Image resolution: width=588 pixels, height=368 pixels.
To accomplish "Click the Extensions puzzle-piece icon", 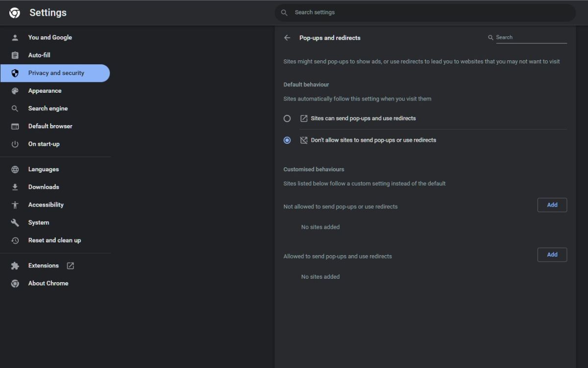I will tap(15, 265).
